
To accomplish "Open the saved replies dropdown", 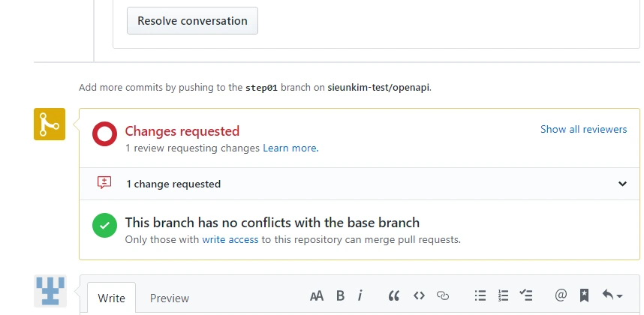I will (x=612, y=296).
